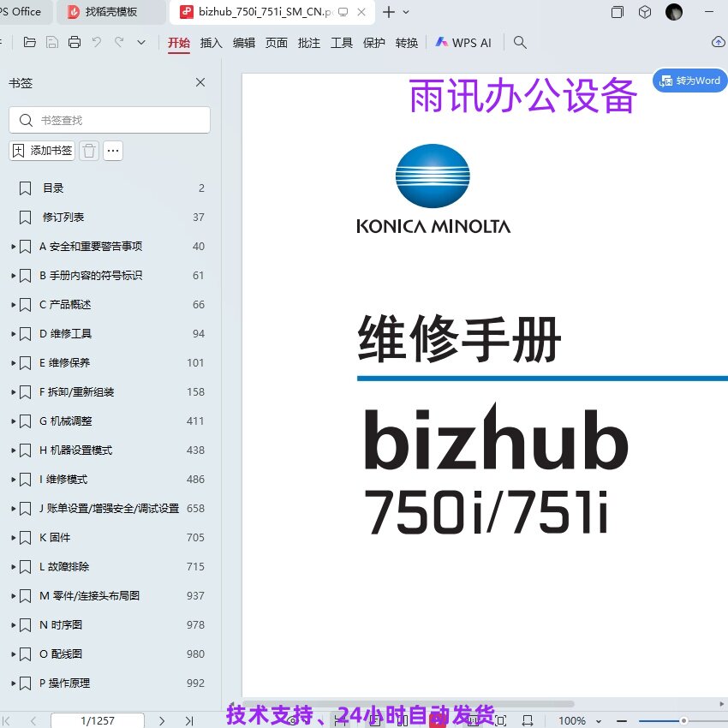Jump to the last page
The height and width of the screenshot is (728, 728).
(189, 720)
